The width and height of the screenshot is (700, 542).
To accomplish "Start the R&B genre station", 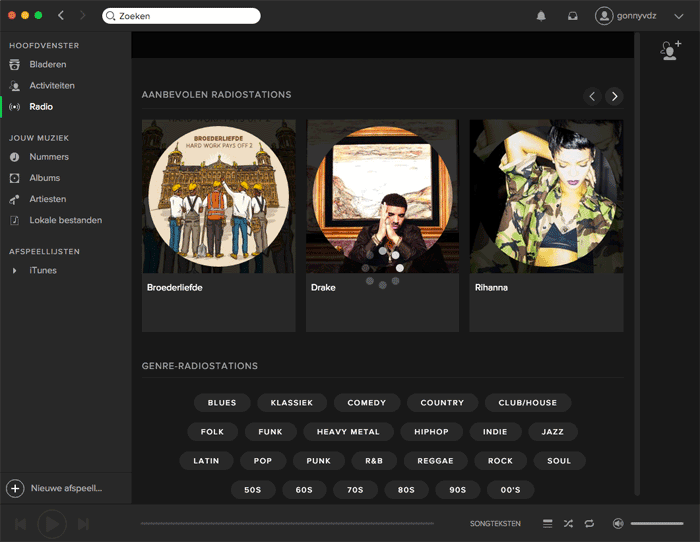I will [x=374, y=461].
